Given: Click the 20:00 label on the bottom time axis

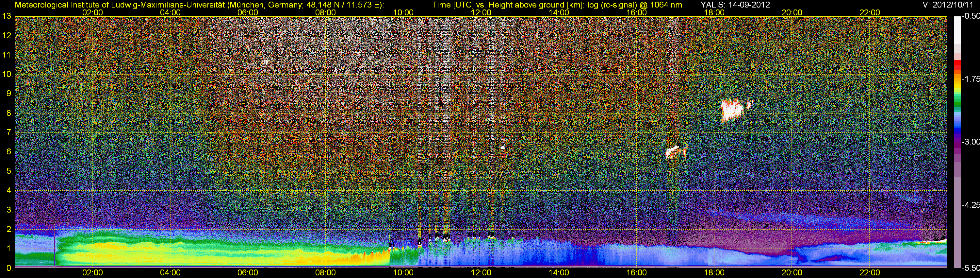Looking at the screenshot, I should pyautogui.click(x=792, y=273).
